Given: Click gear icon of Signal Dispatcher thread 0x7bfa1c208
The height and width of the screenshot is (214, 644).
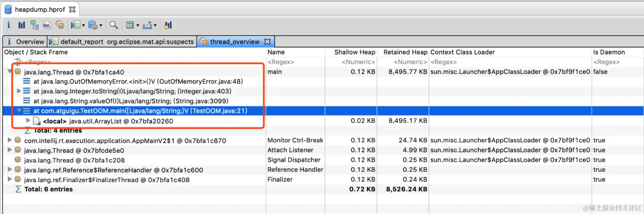Looking at the screenshot, I should (18, 160).
